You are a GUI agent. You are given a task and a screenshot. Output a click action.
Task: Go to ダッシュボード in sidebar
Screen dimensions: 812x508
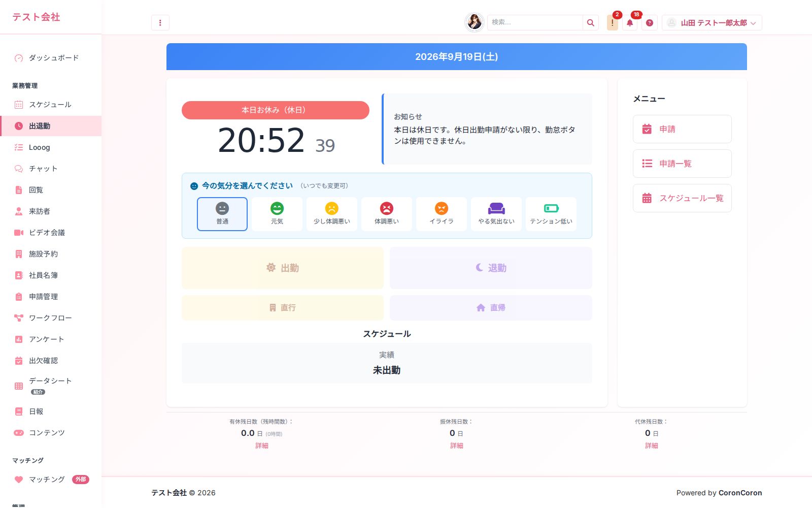pos(51,58)
